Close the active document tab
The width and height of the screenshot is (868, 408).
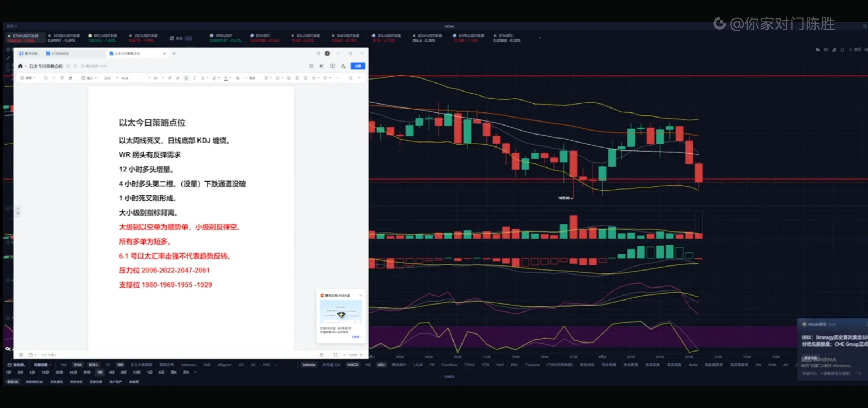pyautogui.click(x=165, y=54)
